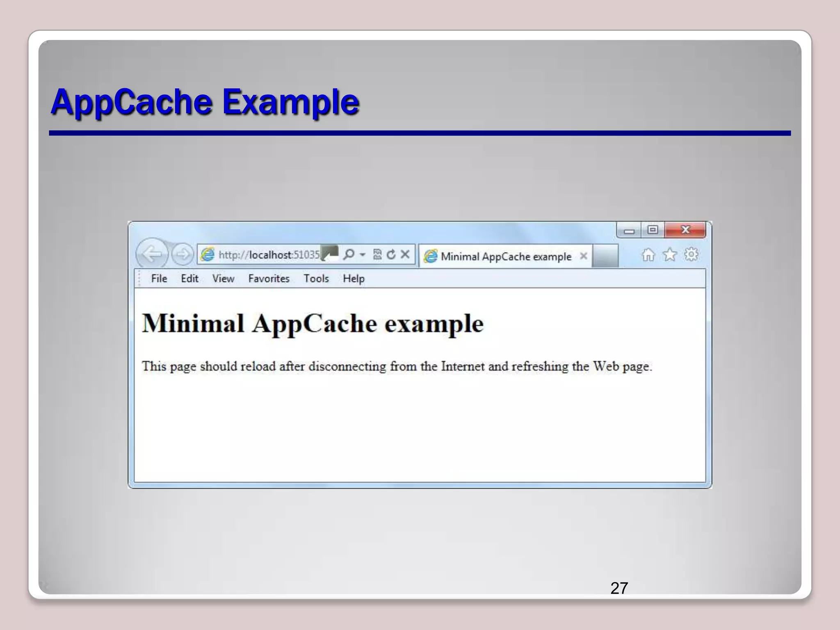Open the View menu

(x=223, y=278)
